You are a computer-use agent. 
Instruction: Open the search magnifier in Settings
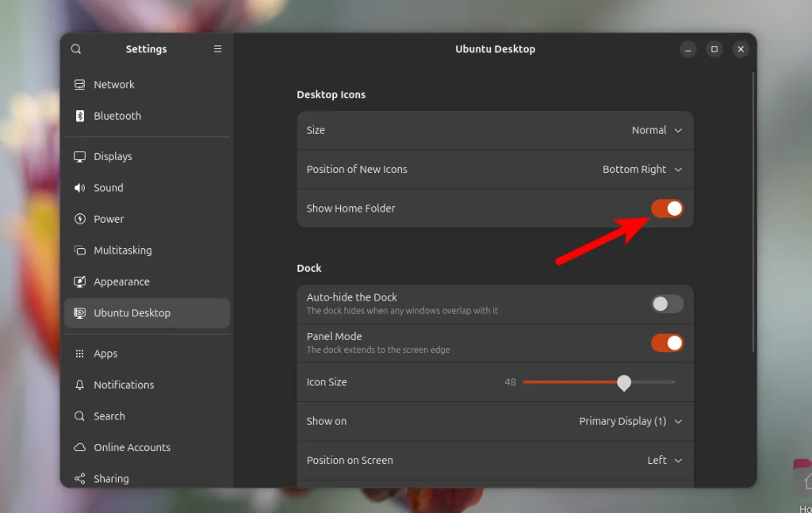pyautogui.click(x=75, y=48)
